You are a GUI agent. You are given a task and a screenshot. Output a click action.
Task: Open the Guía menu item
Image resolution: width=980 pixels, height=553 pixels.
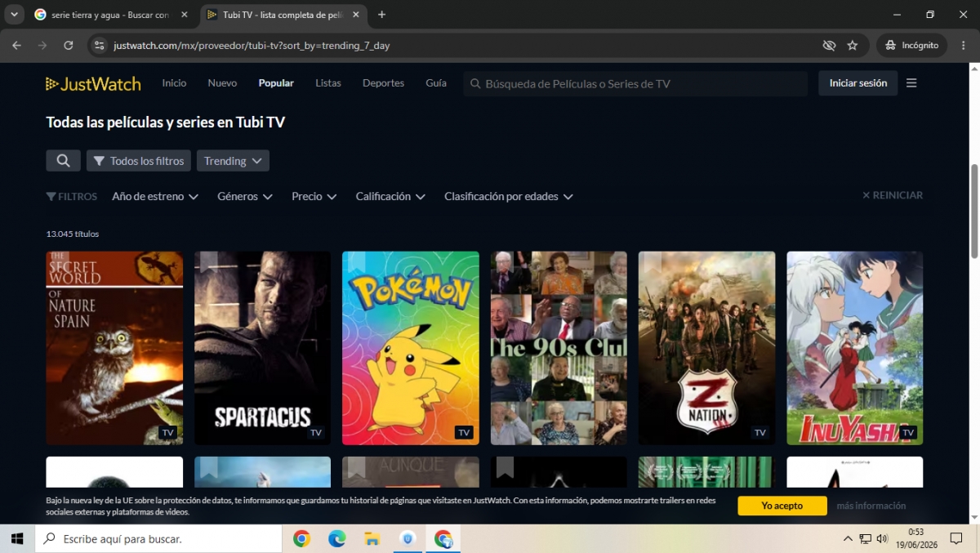[436, 83]
